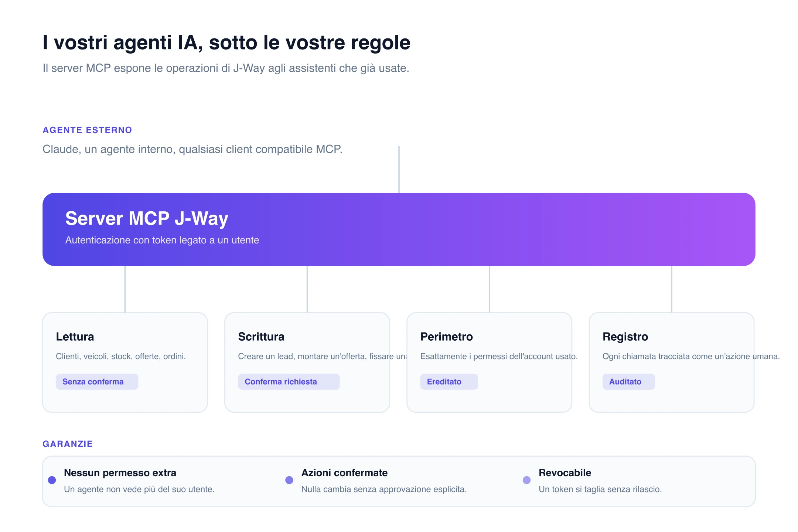Viewport: 798px width, 532px height.
Task: Click 'Un agente non vede più del suo utente.'
Action: (x=139, y=490)
